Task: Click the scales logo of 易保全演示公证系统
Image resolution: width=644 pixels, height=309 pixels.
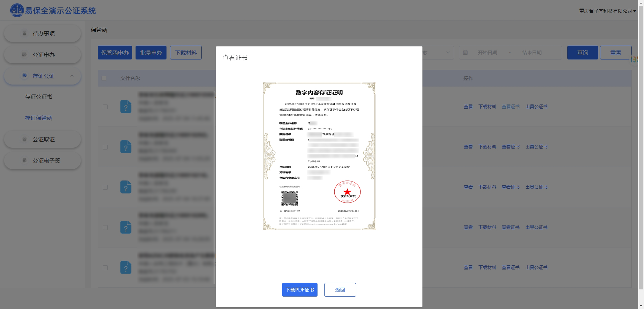Action: tap(17, 10)
